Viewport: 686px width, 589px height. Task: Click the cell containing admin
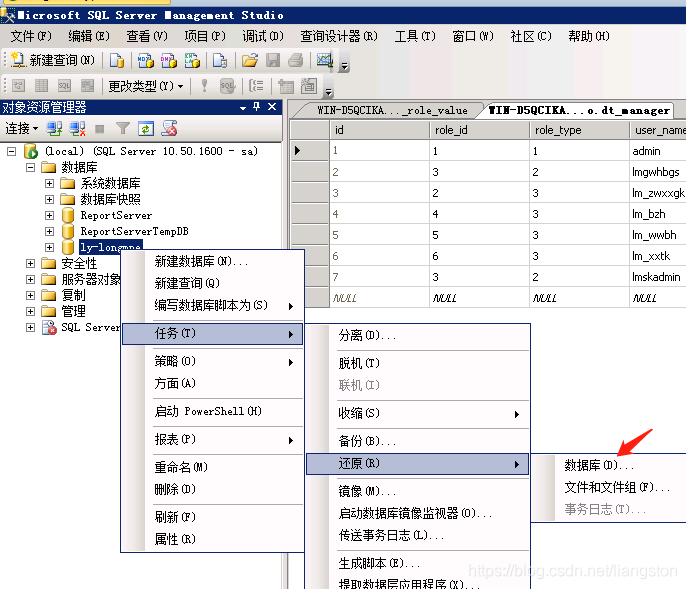[658, 151]
